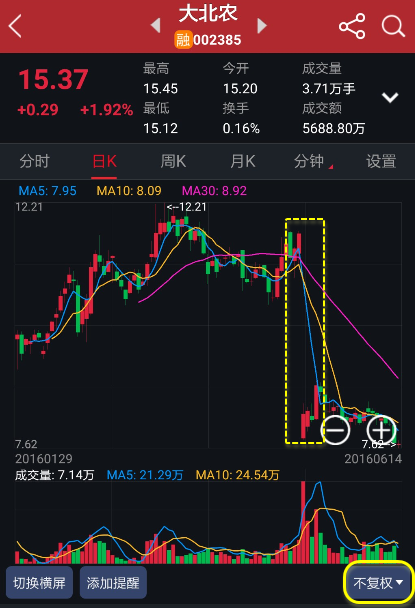Tap the volume MA10: 24.54万 label
Image resolution: width=415 pixels, height=608 pixels.
pos(237,475)
